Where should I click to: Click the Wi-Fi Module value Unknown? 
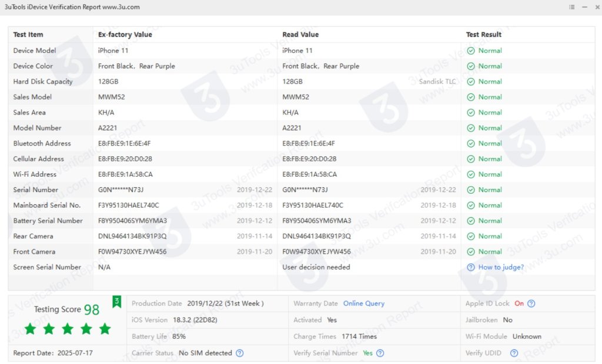coord(527,336)
